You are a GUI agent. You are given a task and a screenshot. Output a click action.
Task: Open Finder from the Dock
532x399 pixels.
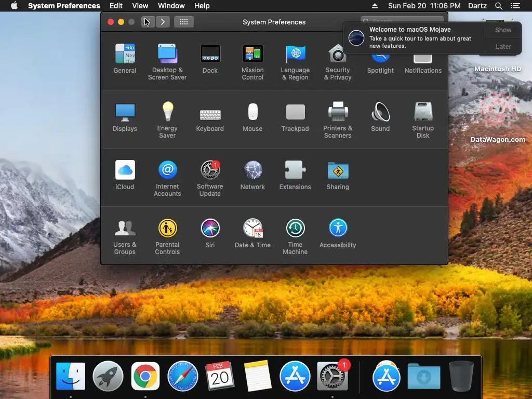pyautogui.click(x=71, y=376)
